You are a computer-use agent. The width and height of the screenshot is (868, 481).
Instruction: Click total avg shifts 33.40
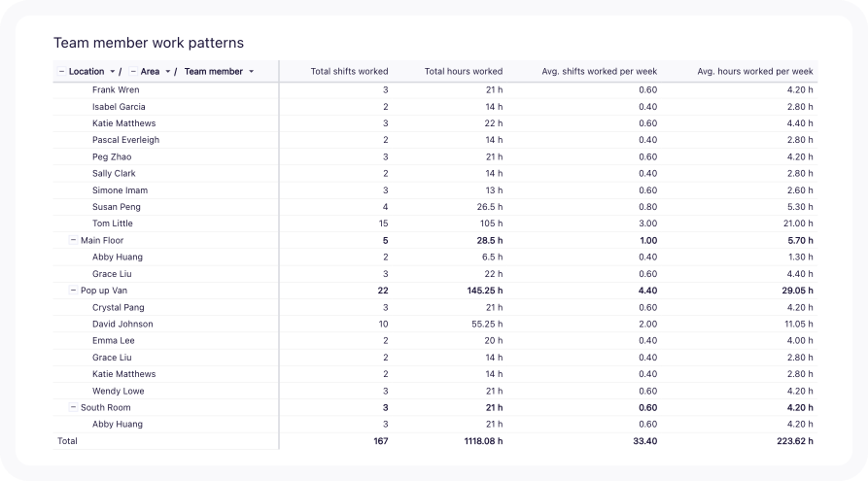click(645, 441)
